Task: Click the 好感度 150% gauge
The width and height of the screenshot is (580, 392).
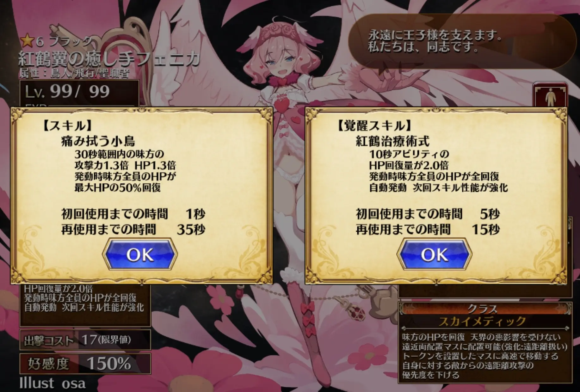Action: [85, 364]
